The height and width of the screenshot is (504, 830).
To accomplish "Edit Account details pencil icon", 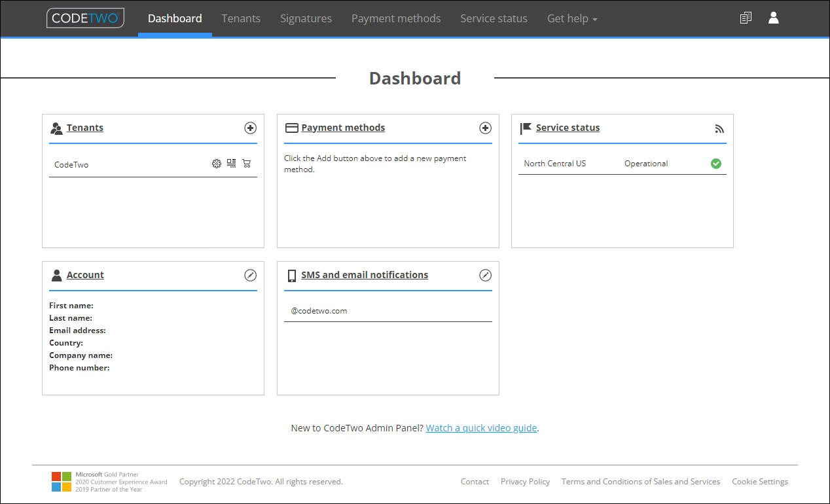I will (x=250, y=276).
